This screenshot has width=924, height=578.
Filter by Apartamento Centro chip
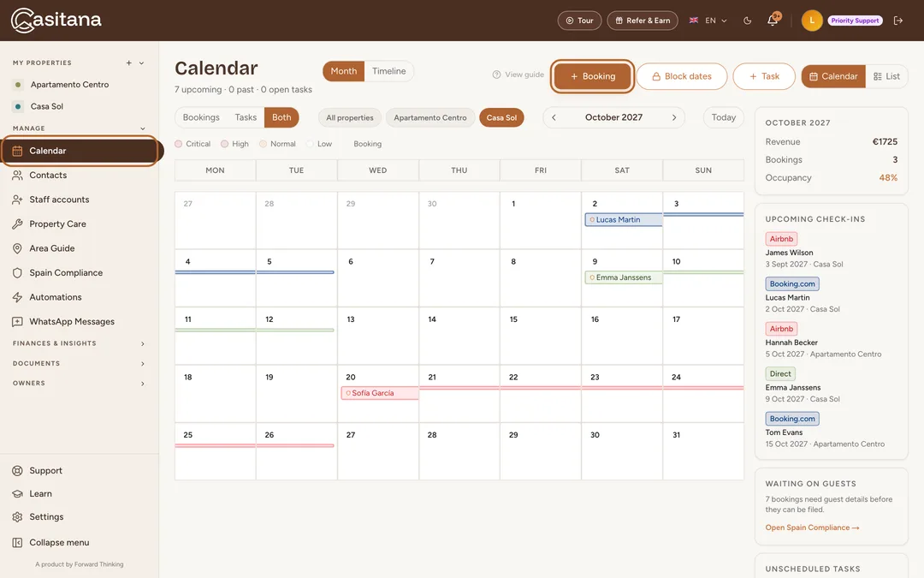(430, 118)
